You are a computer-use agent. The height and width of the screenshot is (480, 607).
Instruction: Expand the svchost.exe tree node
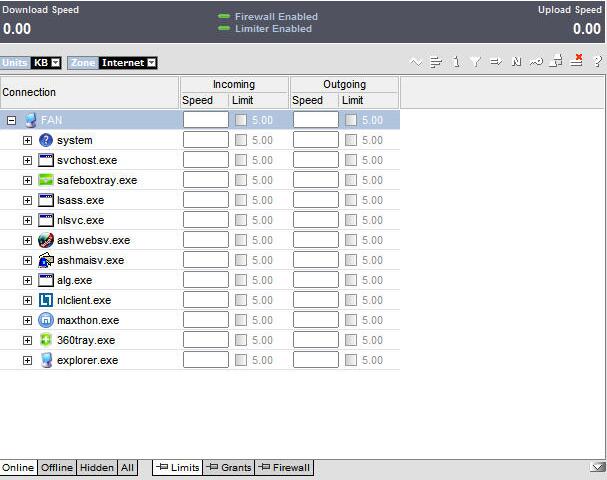click(x=27, y=160)
